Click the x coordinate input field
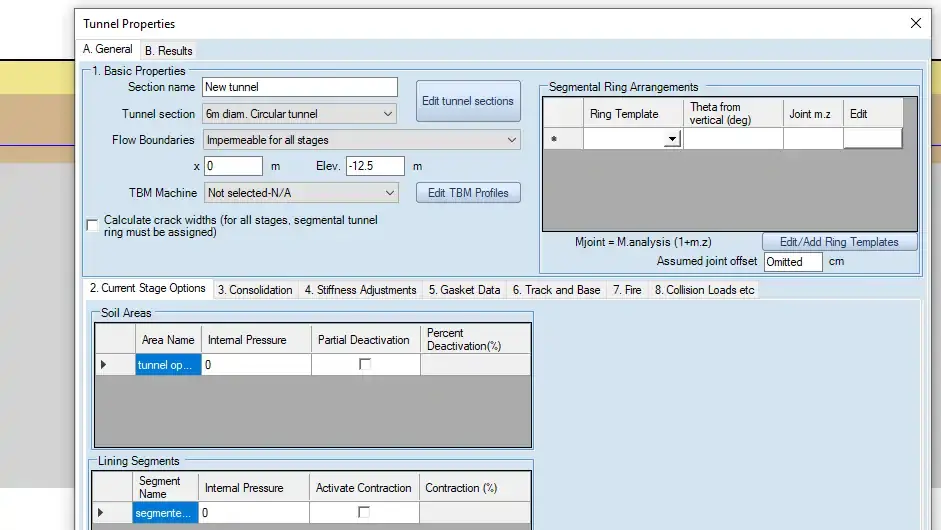This screenshot has height=530, width=941. pyautogui.click(x=233, y=166)
